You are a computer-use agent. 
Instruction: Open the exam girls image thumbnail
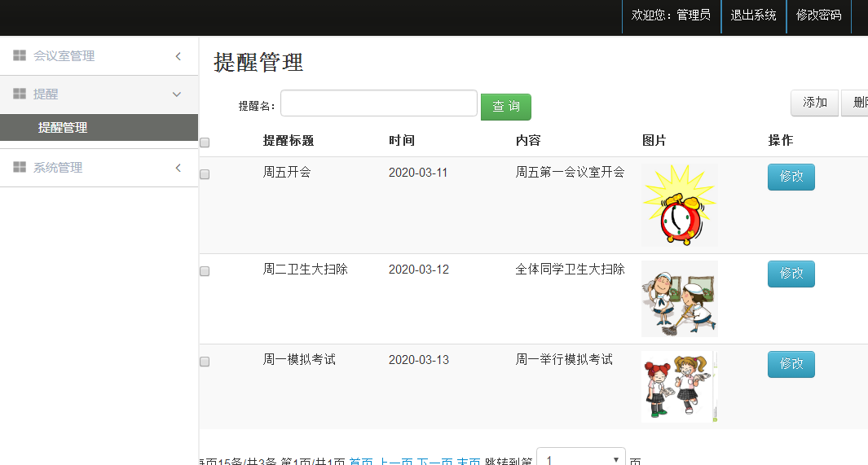point(679,387)
